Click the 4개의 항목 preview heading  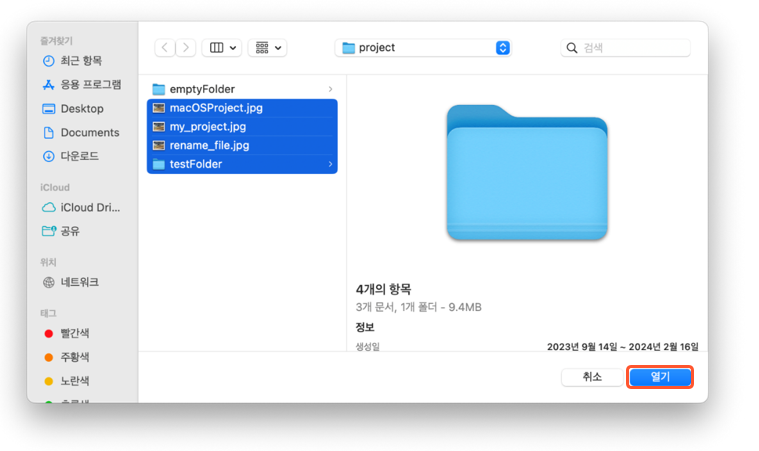pyautogui.click(x=383, y=289)
